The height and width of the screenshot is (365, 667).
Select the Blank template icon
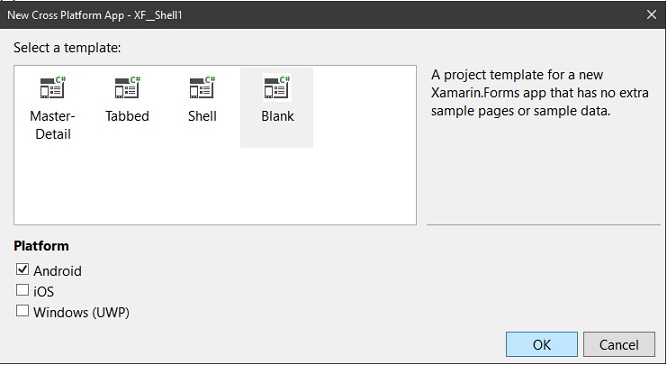coord(277,87)
